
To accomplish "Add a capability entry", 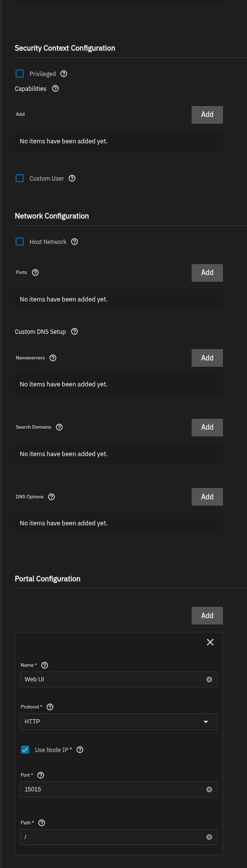I will 207,114.
